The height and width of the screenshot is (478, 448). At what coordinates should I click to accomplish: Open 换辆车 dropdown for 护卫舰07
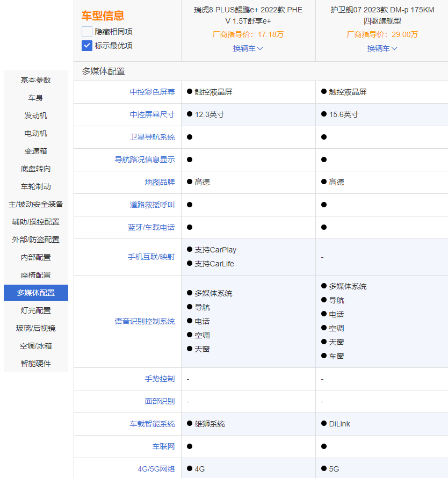[382, 48]
